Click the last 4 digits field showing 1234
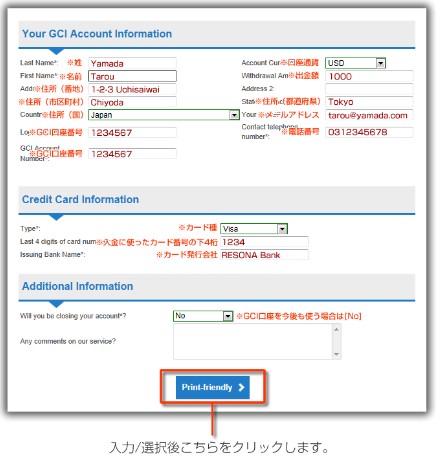The width and height of the screenshot is (436, 473). point(264,242)
